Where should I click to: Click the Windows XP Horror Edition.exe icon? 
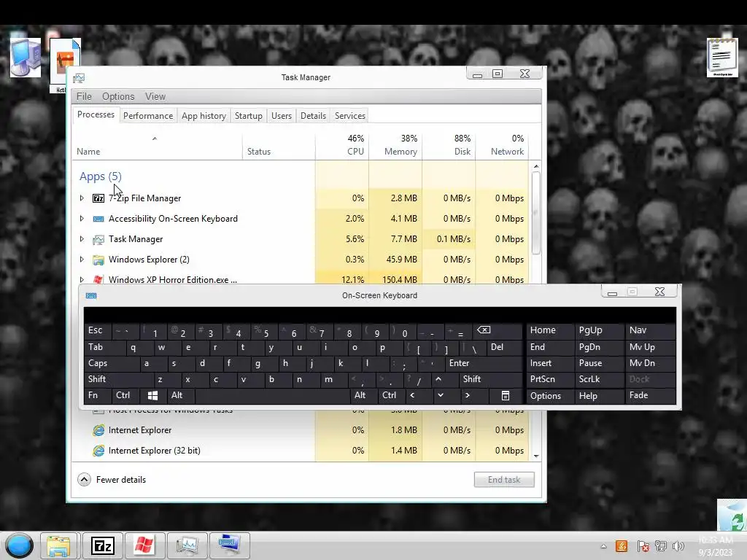[98, 279]
